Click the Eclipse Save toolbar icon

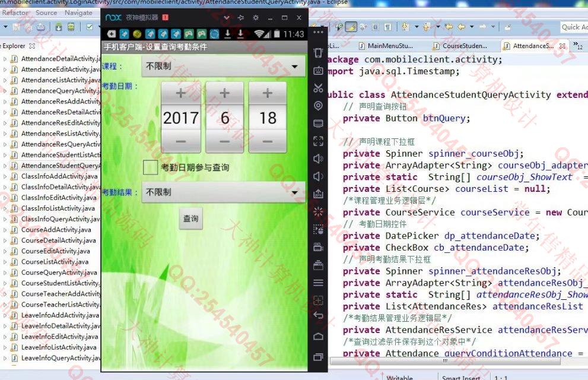click(x=17, y=27)
